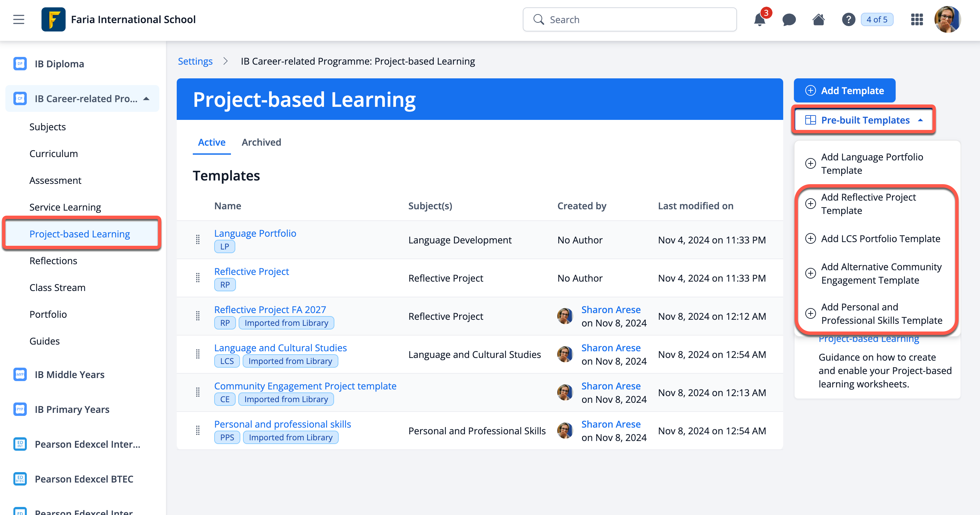Image resolution: width=980 pixels, height=515 pixels.
Task: Click the hamburger menu icon
Action: pos(19,20)
